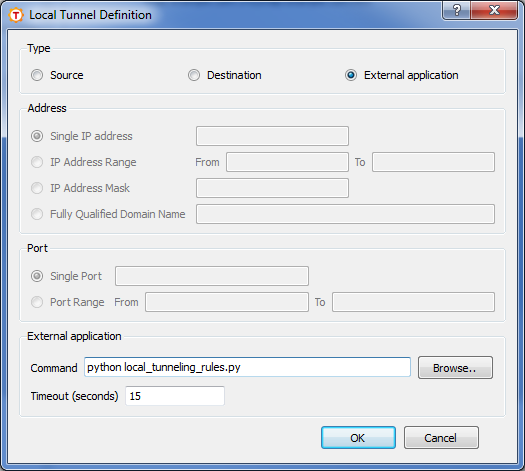The width and height of the screenshot is (525, 471).
Task: Close the Local Tunnel Definition dialog
Action: [x=494, y=10]
